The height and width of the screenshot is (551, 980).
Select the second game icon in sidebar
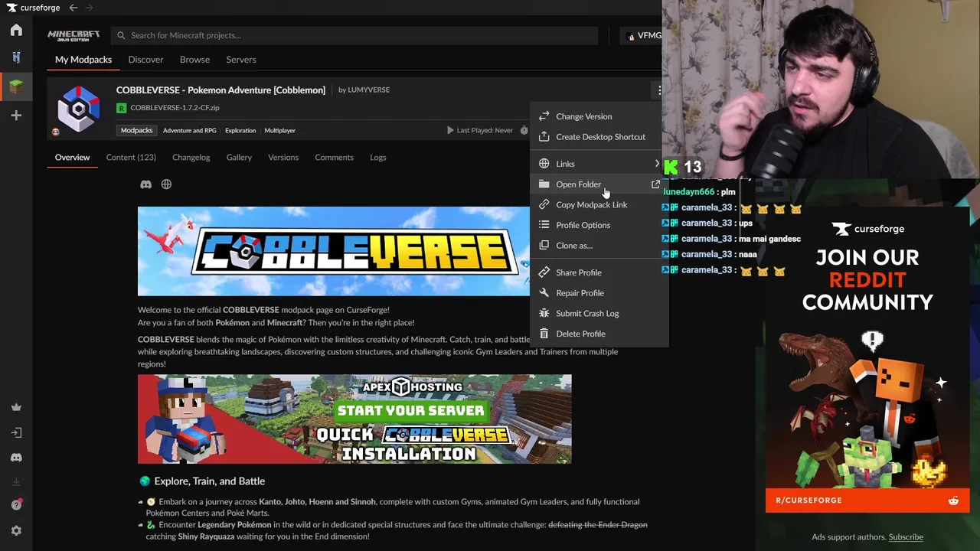click(x=16, y=57)
